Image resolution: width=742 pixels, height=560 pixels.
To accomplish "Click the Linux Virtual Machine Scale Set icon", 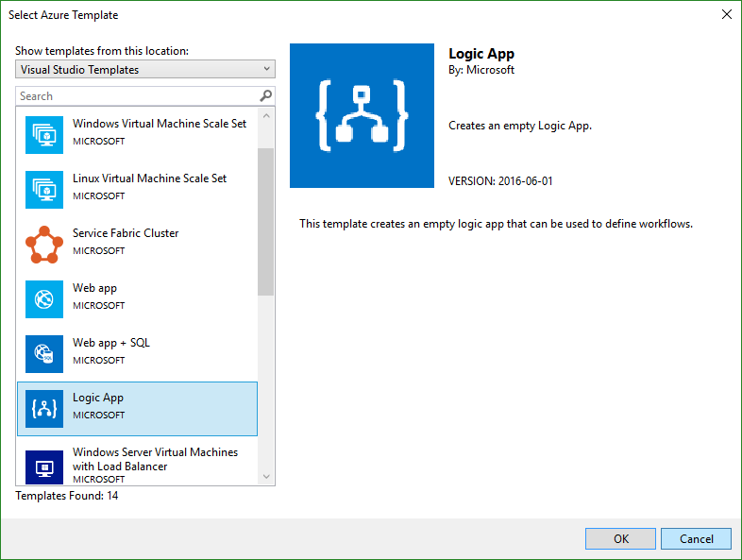I will (44, 190).
